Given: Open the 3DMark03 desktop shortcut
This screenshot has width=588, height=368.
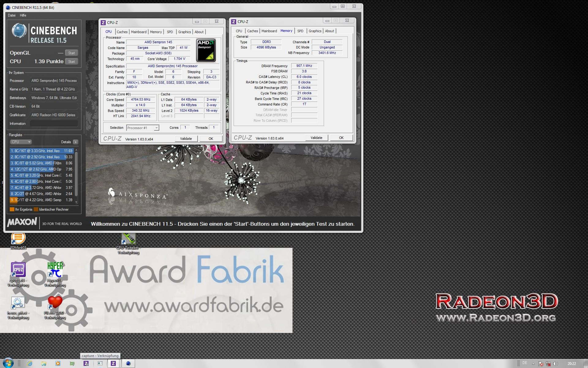Looking at the screenshot, I should pyautogui.click(x=18, y=241).
